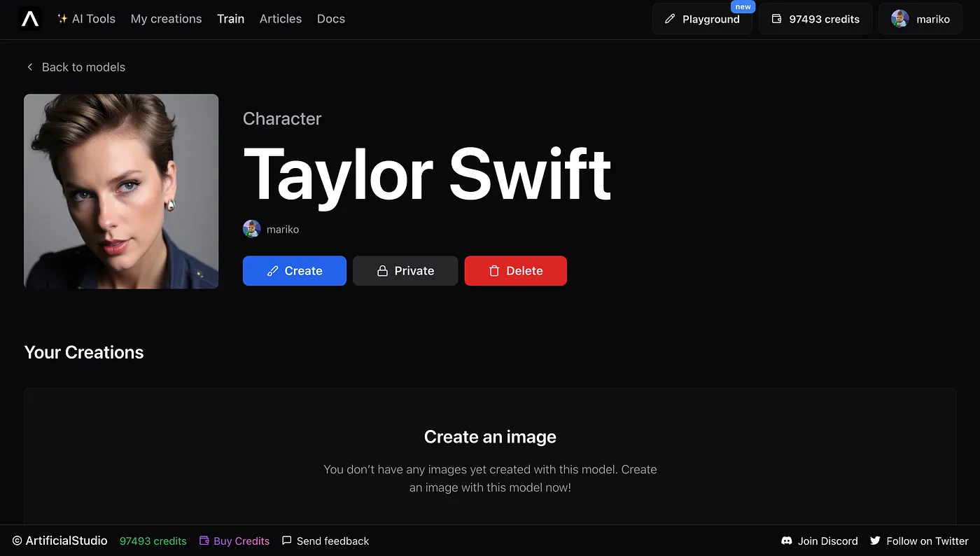Screen dimensions: 980x556
Task: Open the character portrait thumbnail
Action: tap(121, 191)
